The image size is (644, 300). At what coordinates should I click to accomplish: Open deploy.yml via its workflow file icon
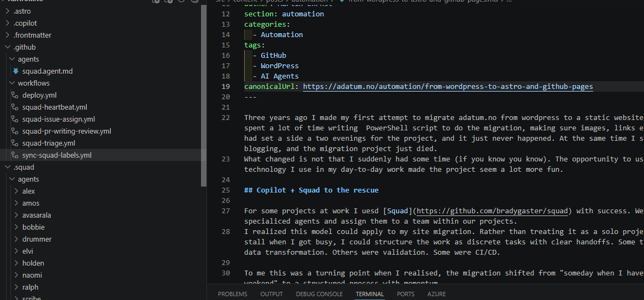15,95
